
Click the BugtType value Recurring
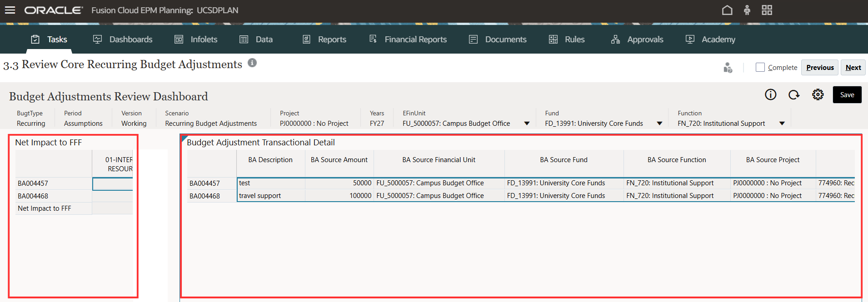31,124
